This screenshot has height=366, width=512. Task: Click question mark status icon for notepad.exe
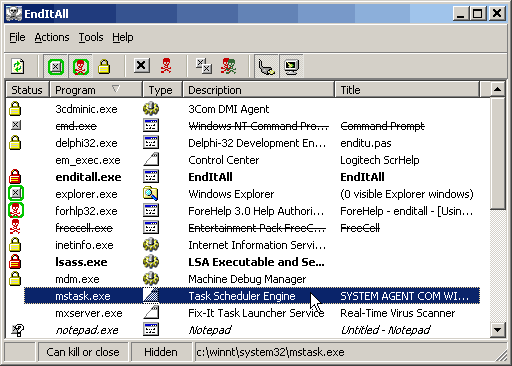coord(17,330)
